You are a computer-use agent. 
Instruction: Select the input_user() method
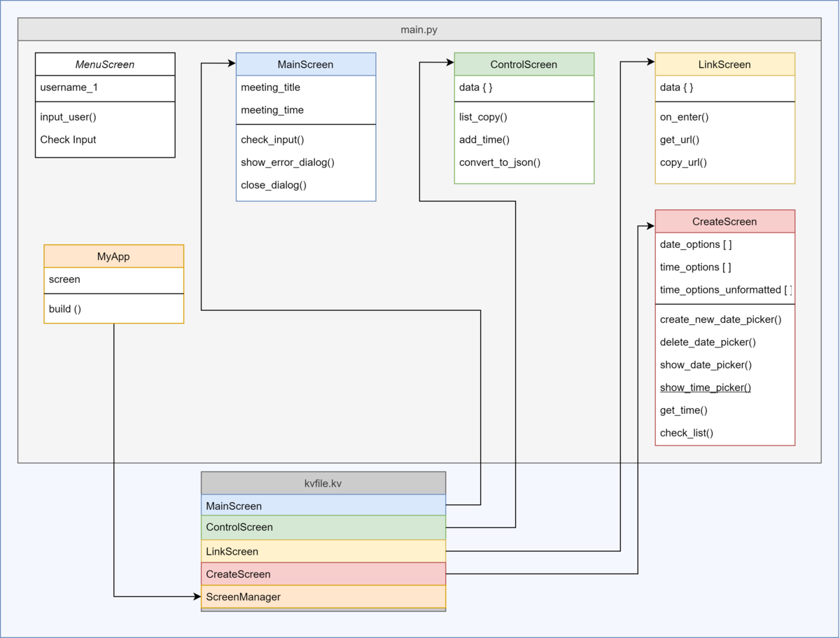point(69,117)
